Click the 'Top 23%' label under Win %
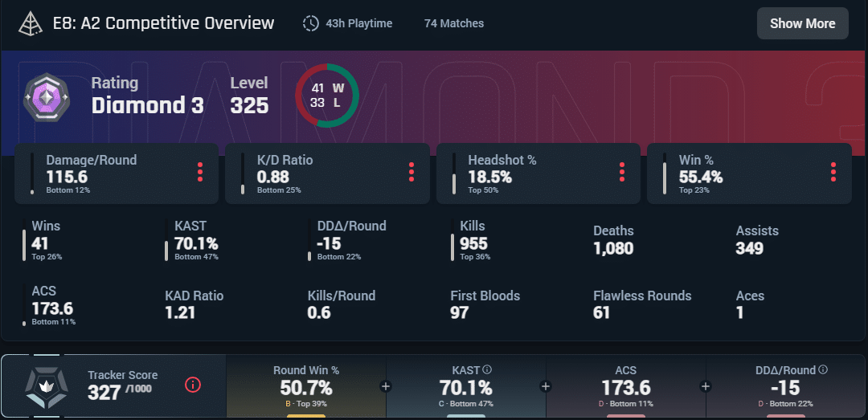Viewport: 868px width, 420px height. tap(694, 190)
